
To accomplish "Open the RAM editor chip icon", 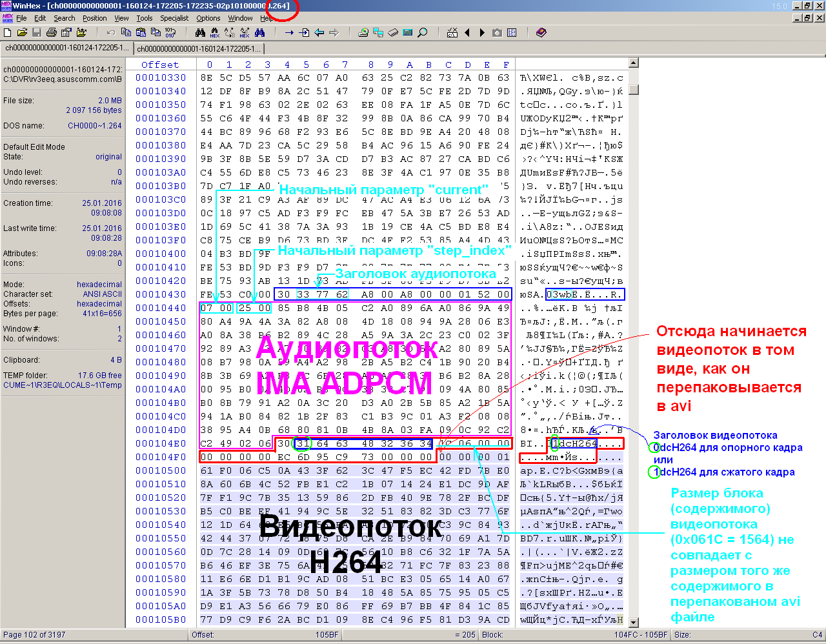I will point(394,32).
